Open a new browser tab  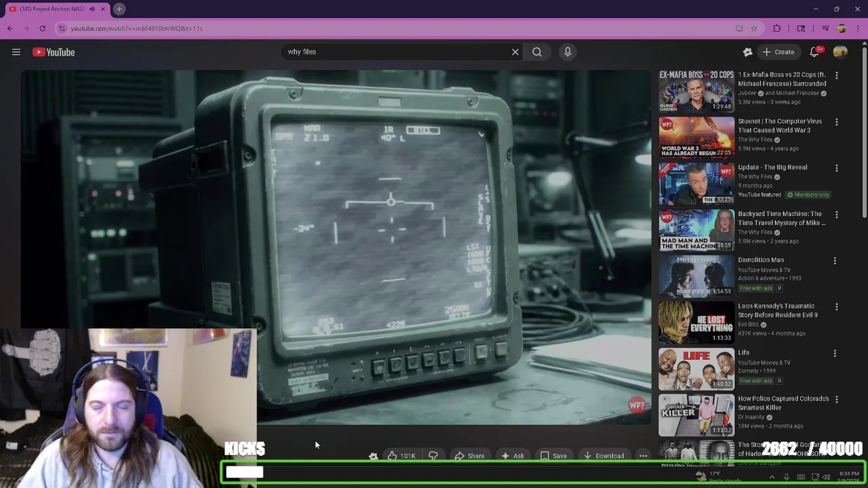pos(119,9)
